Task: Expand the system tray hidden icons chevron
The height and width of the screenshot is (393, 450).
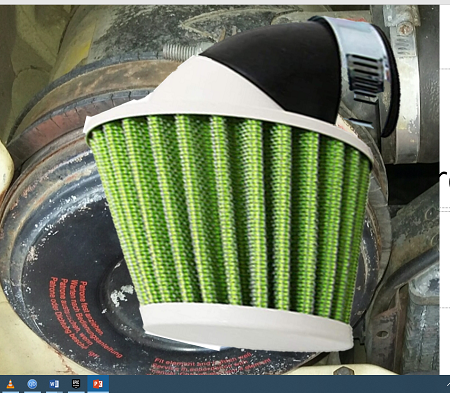Action: pyautogui.click(x=448, y=384)
